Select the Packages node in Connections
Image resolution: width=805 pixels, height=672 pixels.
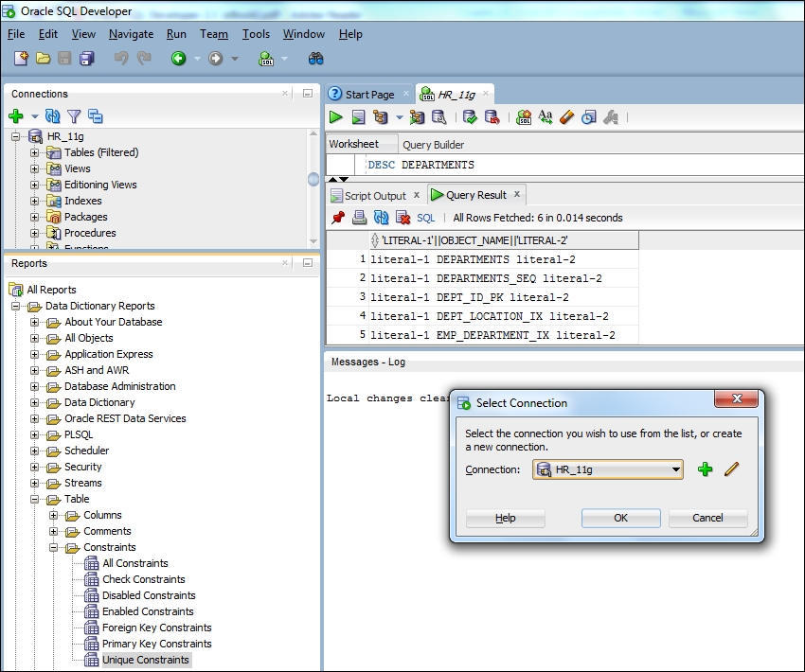point(86,217)
